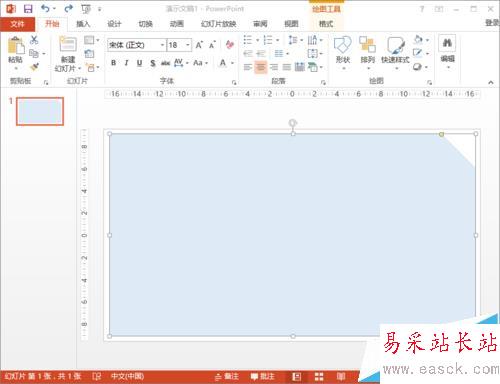Open the change case Aa dropdown
This screenshot has width=500, height=384.
click(200, 63)
